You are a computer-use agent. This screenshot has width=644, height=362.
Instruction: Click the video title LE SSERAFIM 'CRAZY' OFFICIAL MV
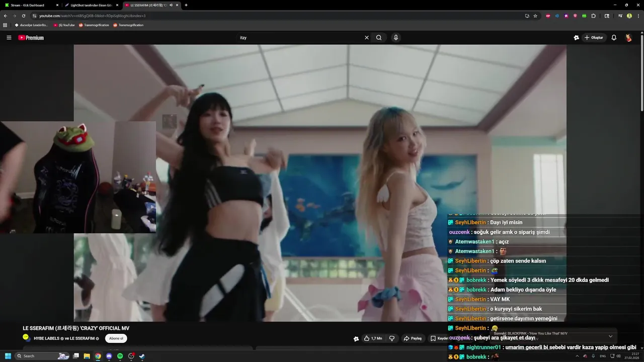pos(76,328)
